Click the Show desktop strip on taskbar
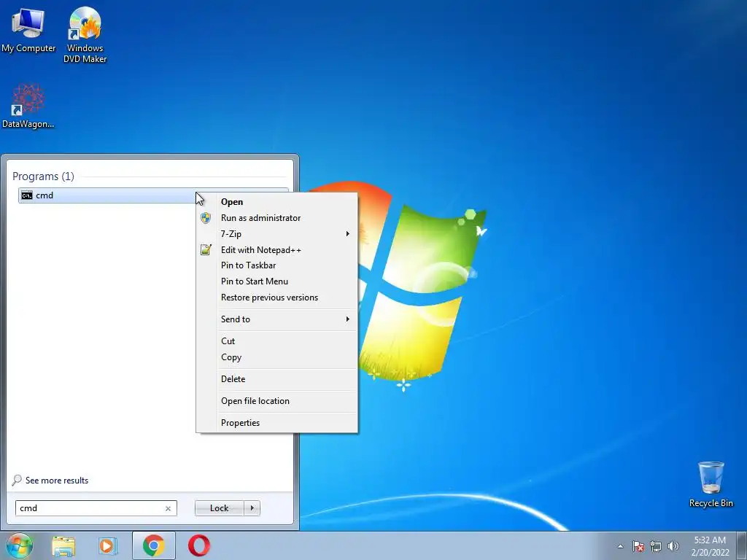The height and width of the screenshot is (560, 747). coord(742,545)
